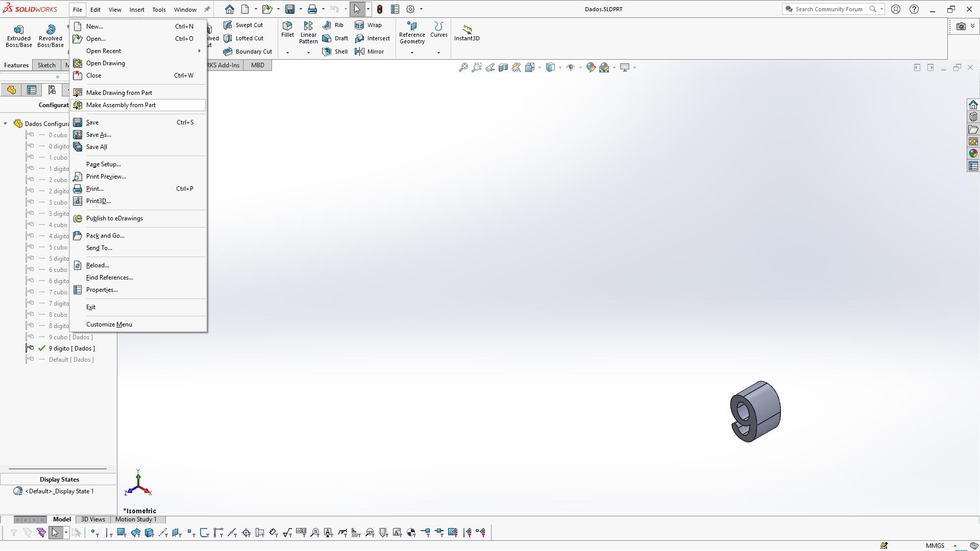
Task: Open SOLIDWORKS Resources in the task pane
Action: (x=973, y=105)
